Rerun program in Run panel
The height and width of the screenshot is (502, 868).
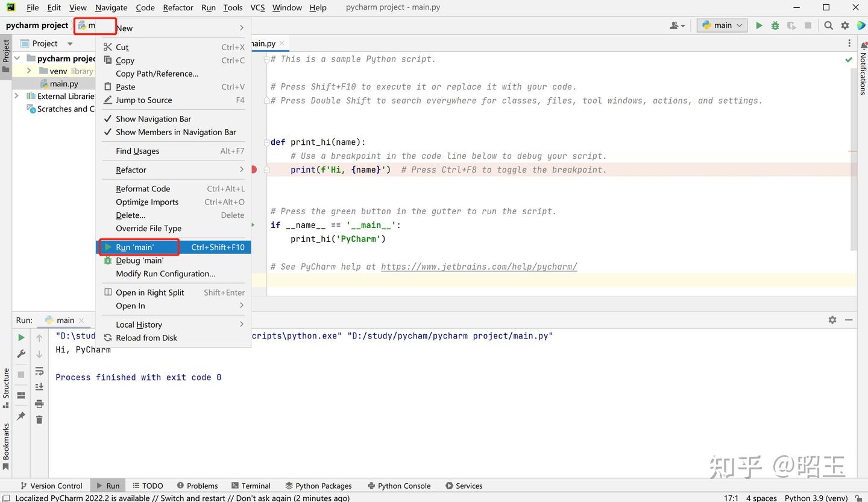21,337
